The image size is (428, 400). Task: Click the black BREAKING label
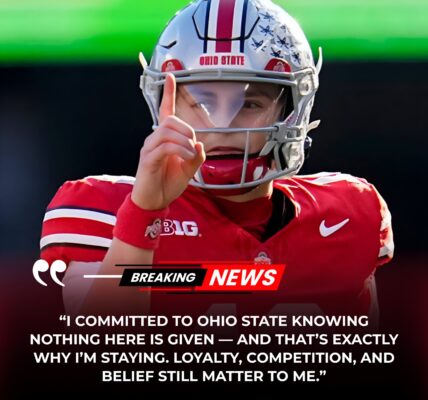point(163,277)
